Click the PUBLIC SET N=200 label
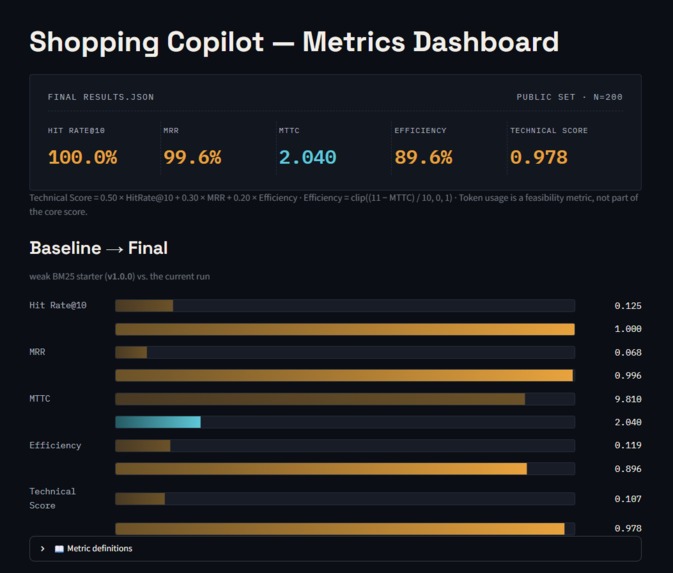 (569, 97)
